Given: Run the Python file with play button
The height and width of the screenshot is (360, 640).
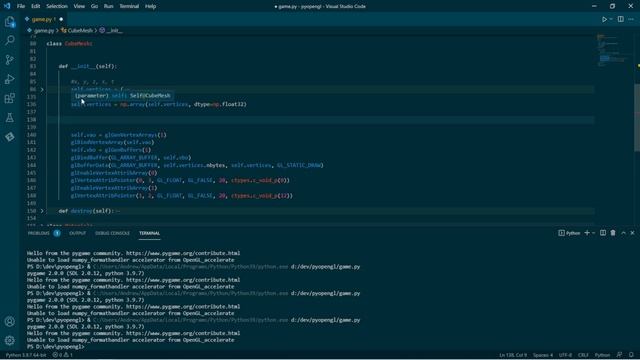Looking at the screenshot, I should 604,19.
